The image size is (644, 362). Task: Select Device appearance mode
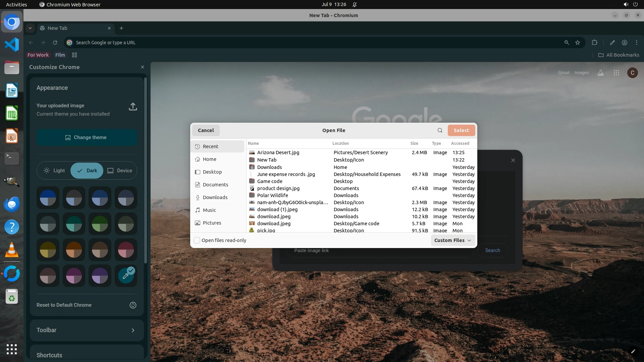coord(120,171)
